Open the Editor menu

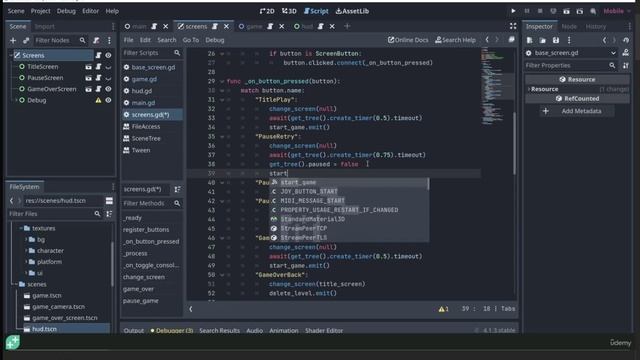click(90, 11)
